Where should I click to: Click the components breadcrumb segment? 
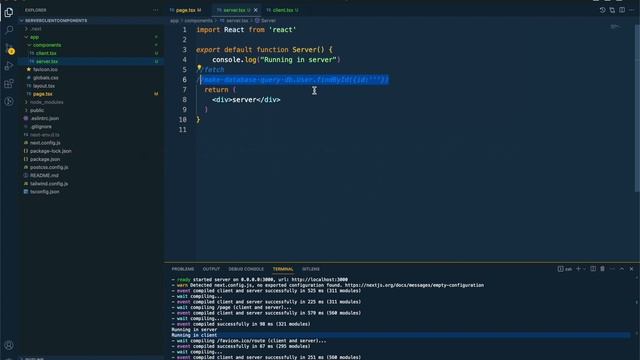(x=198, y=20)
